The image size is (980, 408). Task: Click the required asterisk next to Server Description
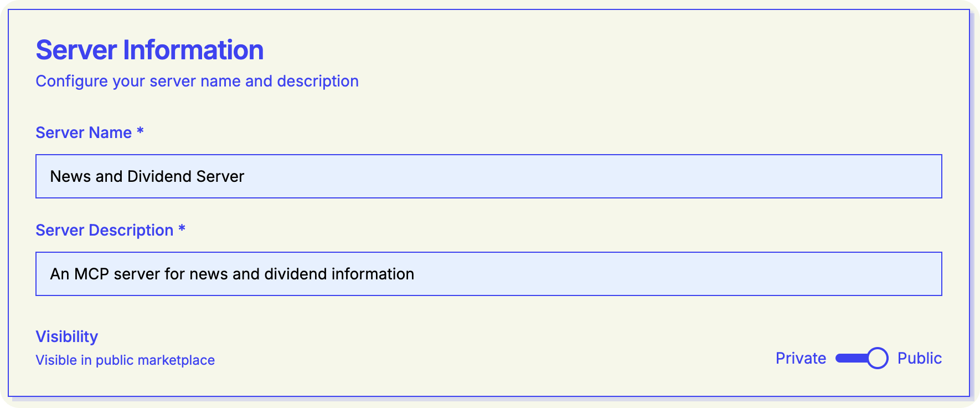pos(182,229)
